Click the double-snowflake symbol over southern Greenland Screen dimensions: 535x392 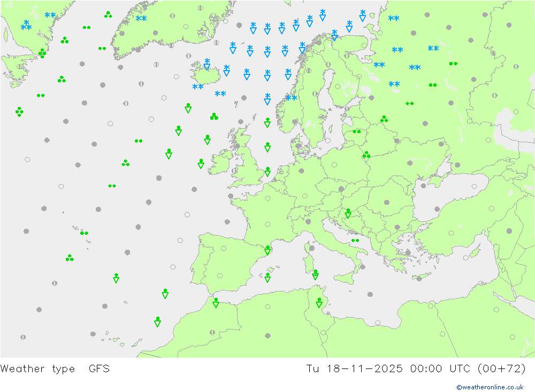tap(141, 18)
